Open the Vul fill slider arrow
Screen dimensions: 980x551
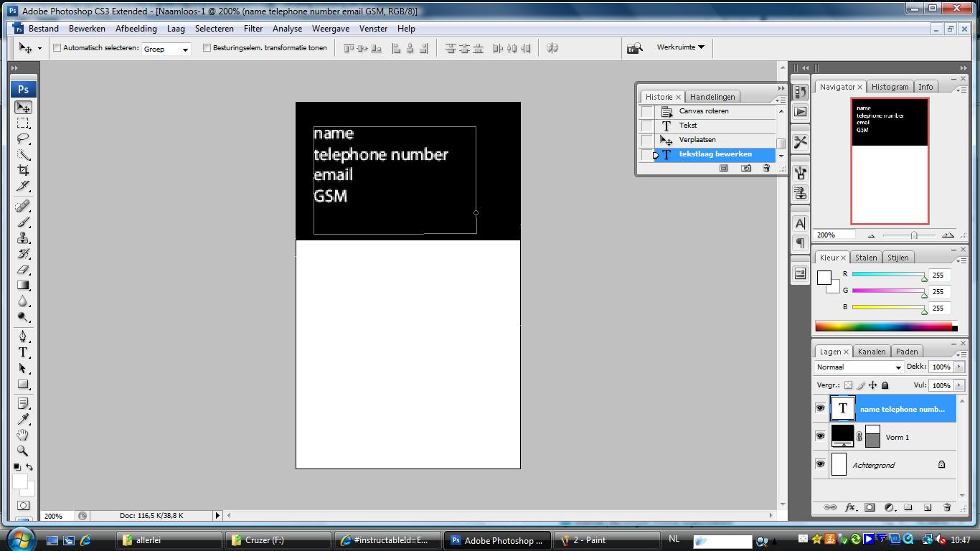[x=959, y=385]
